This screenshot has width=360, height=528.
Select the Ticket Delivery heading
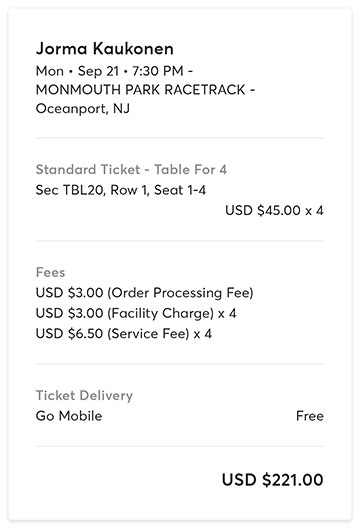[x=84, y=396]
